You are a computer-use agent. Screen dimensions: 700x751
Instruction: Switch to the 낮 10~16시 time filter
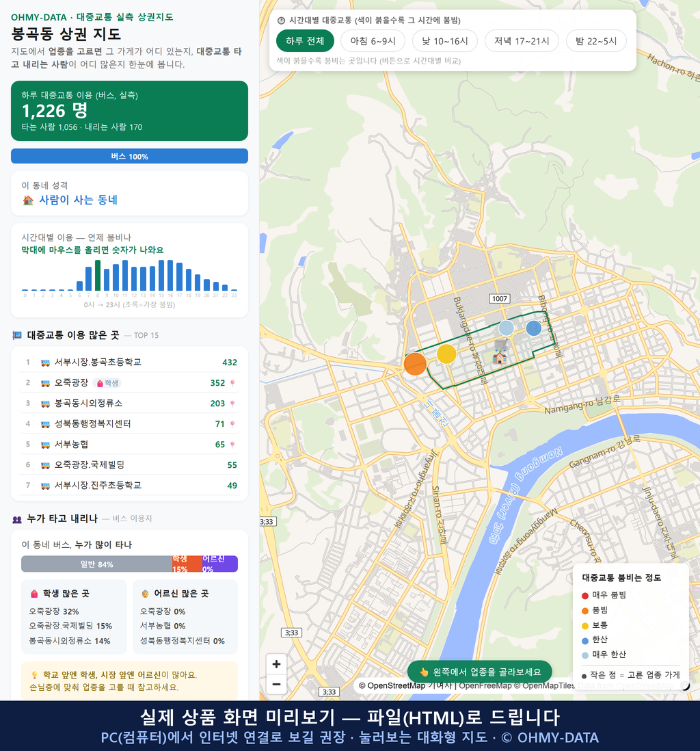445,41
